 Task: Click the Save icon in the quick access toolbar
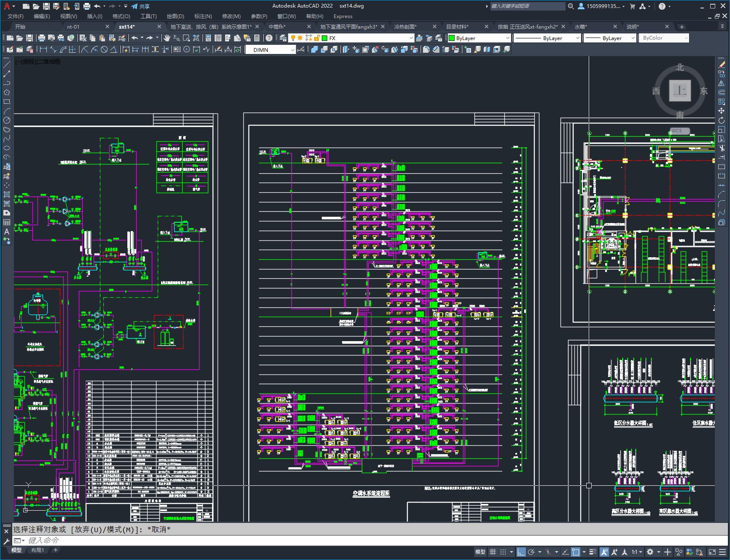point(46,6)
